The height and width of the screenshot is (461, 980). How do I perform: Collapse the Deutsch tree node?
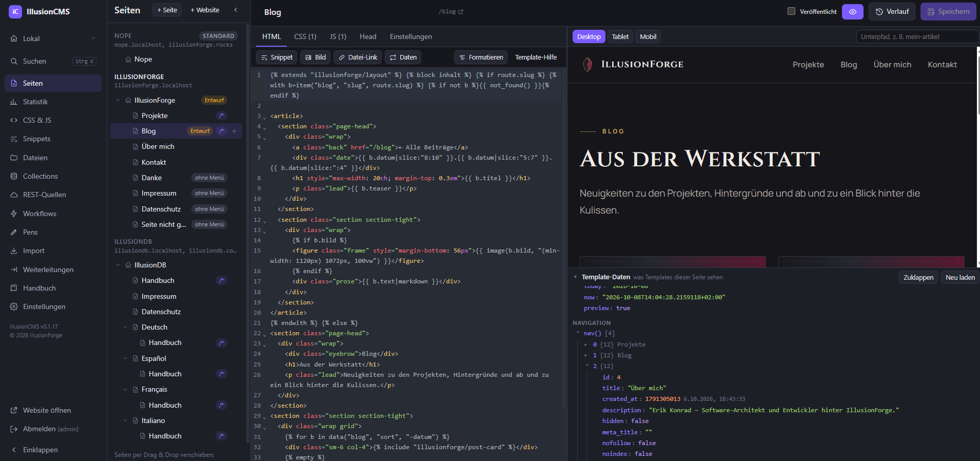[125, 327]
